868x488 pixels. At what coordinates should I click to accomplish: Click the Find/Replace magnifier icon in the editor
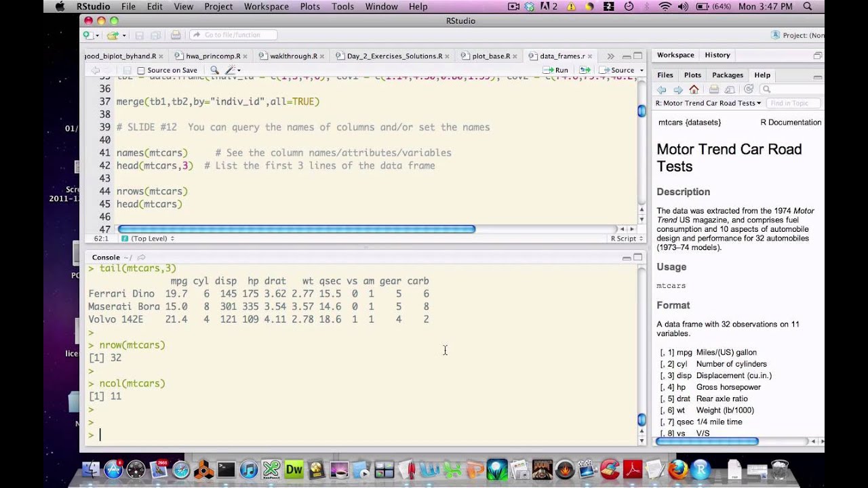[x=214, y=70]
